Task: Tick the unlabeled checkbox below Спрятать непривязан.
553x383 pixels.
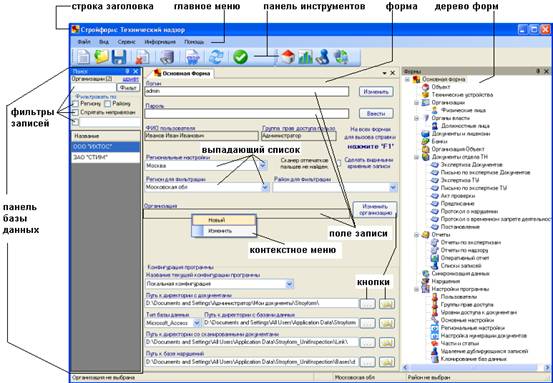Action: 75,122
